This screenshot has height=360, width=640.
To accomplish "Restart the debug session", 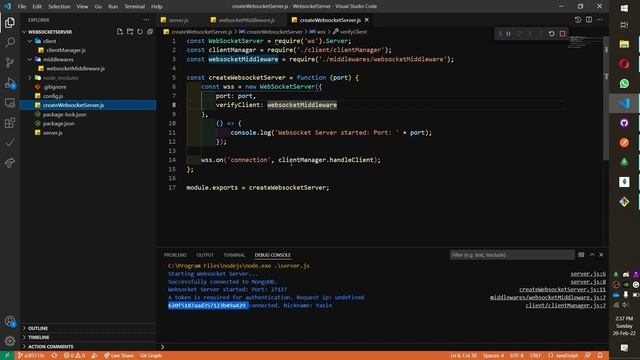I will 551,34.
